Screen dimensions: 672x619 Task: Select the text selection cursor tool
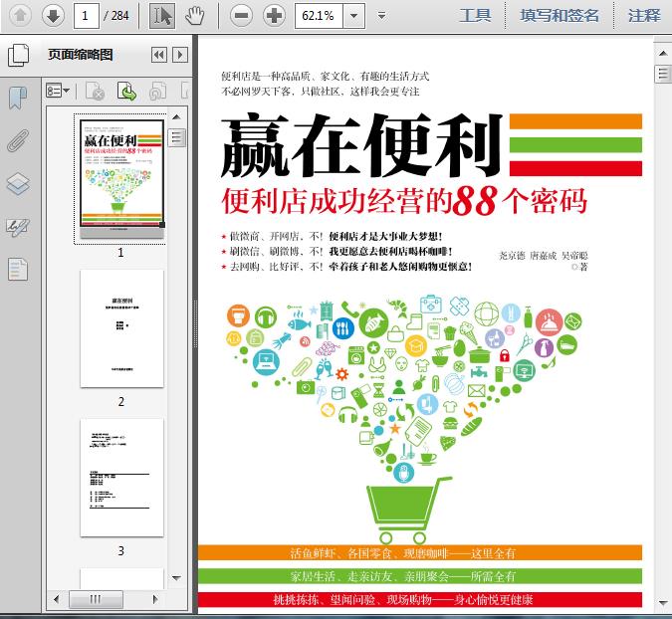coord(161,15)
